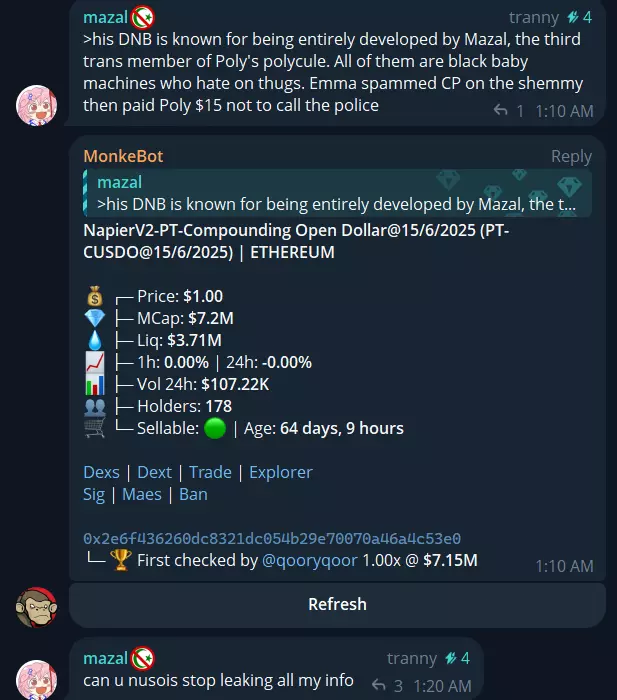617x700 pixels.
Task: Open mazal's anime avatar on first message
Action: click(x=37, y=106)
